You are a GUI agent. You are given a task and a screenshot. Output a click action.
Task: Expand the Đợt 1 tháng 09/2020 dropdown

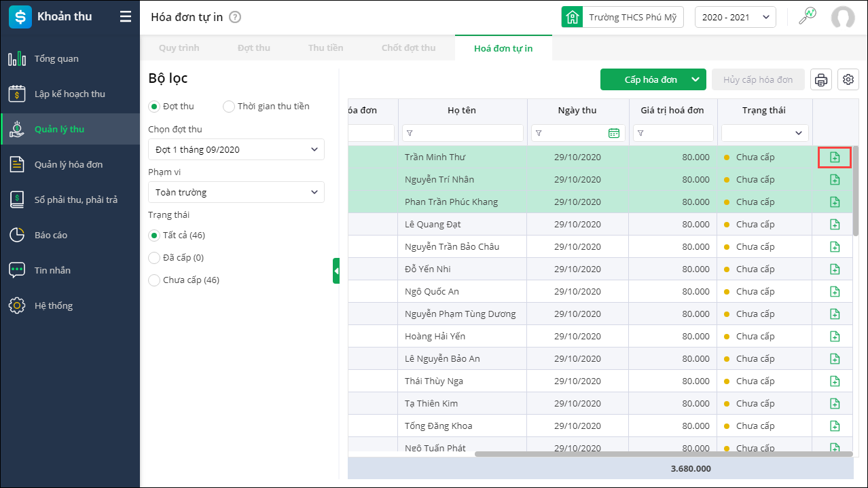[x=236, y=149]
